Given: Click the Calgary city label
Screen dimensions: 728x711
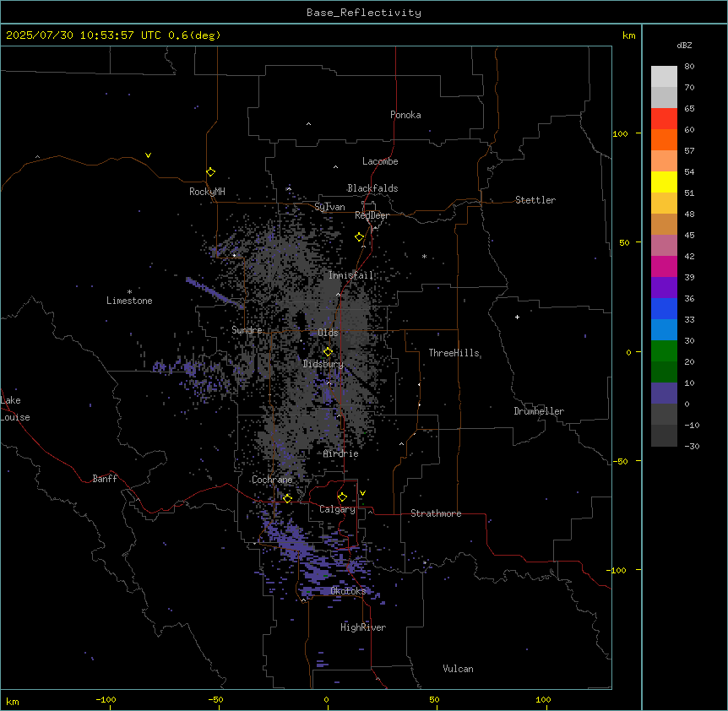Looking at the screenshot, I should point(338,509).
